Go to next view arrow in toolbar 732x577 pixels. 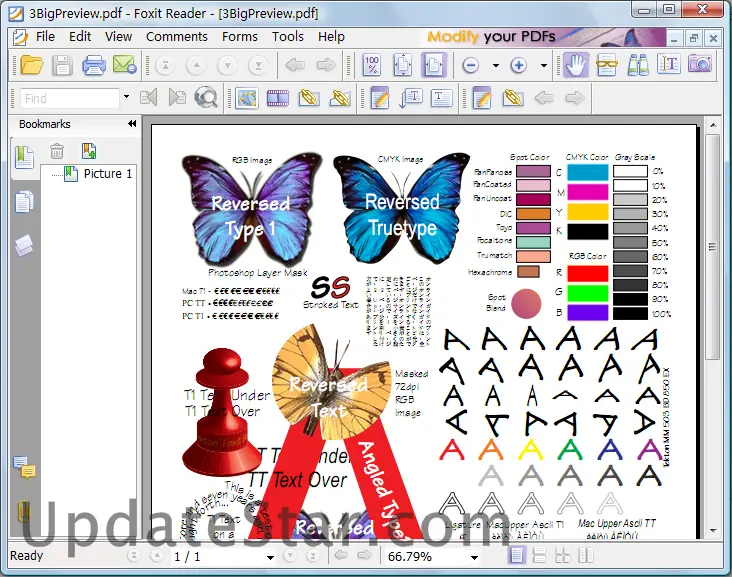326,65
